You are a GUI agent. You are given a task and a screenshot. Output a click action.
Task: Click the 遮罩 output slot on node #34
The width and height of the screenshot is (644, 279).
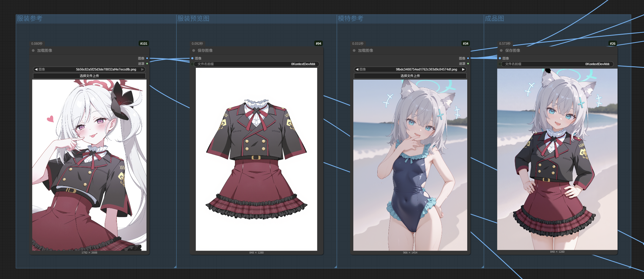[468, 64]
